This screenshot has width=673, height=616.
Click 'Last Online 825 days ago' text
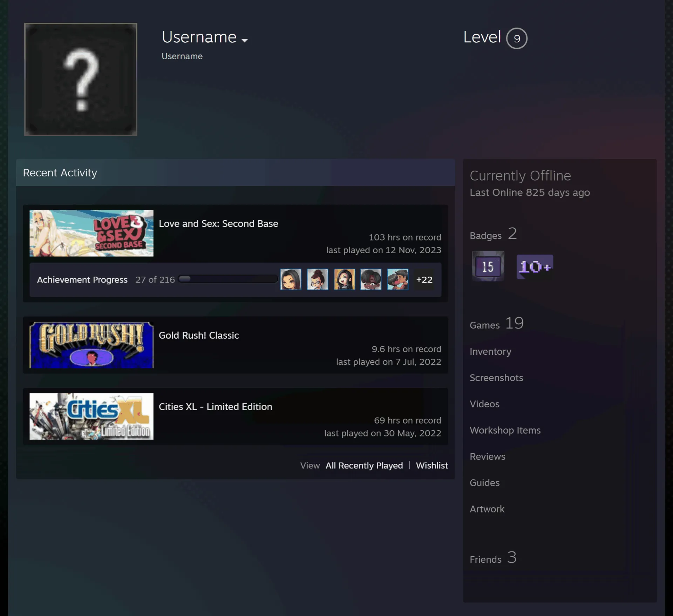click(x=530, y=193)
